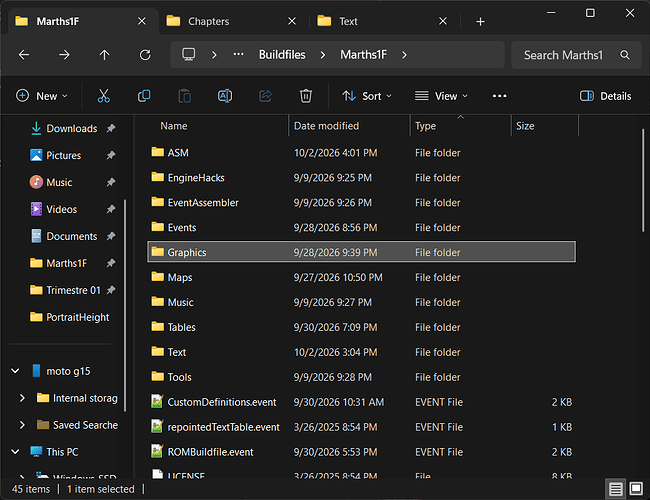Click Buildfiles in the address breadcrumb
Viewport: 650px width, 500px height.
(282, 55)
